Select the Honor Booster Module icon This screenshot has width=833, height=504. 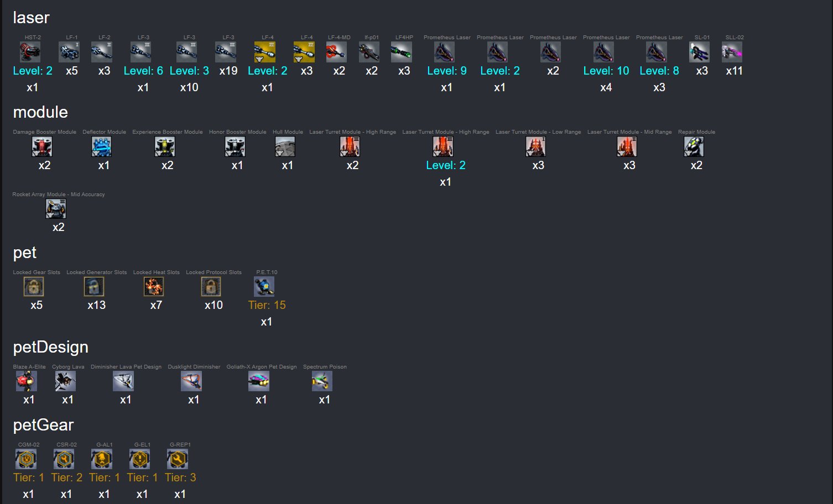pos(235,146)
